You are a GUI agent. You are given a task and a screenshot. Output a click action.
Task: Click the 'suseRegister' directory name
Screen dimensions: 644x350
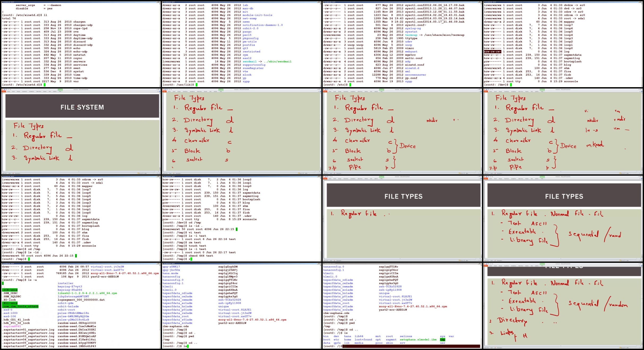point(253,68)
